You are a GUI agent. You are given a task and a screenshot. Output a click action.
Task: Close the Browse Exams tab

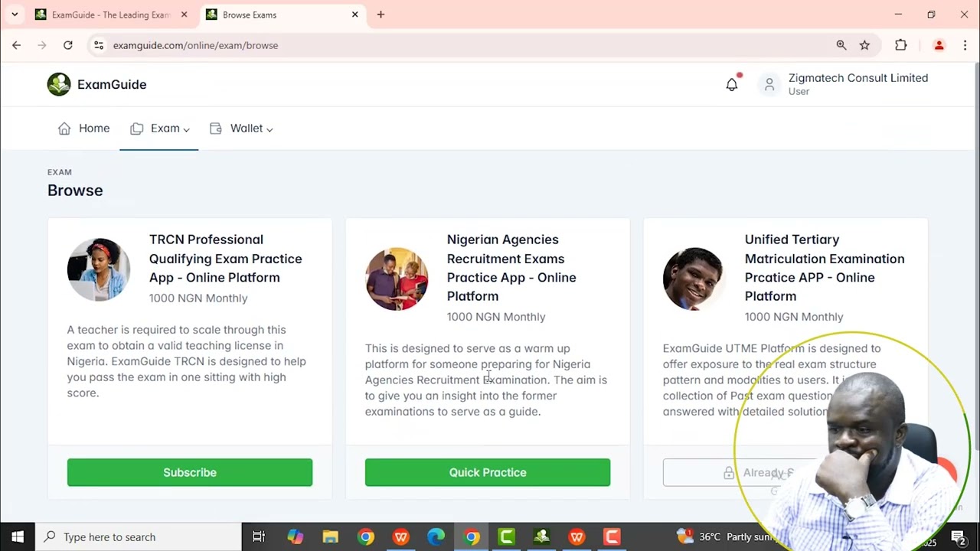pyautogui.click(x=354, y=15)
